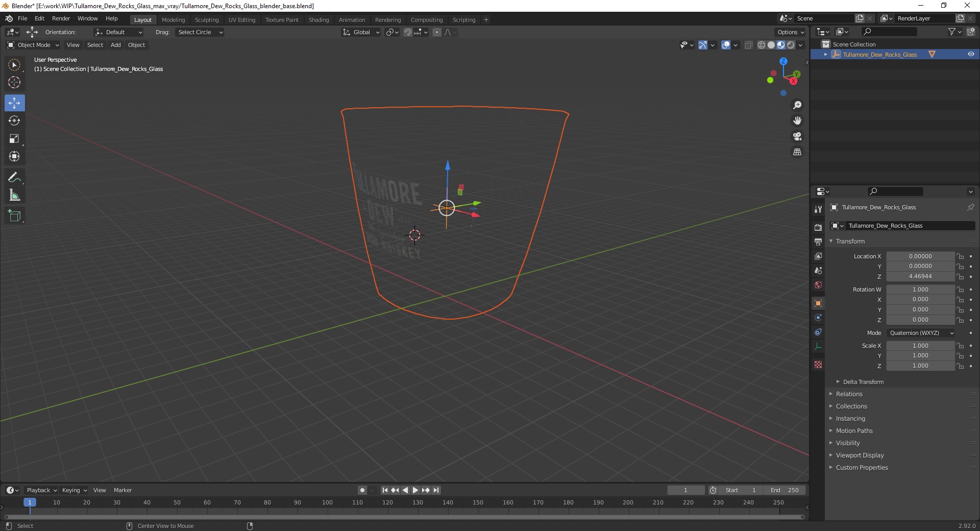The height and width of the screenshot is (531, 980).
Task: Open the Drag Select Circle dropdown
Action: [x=200, y=32]
